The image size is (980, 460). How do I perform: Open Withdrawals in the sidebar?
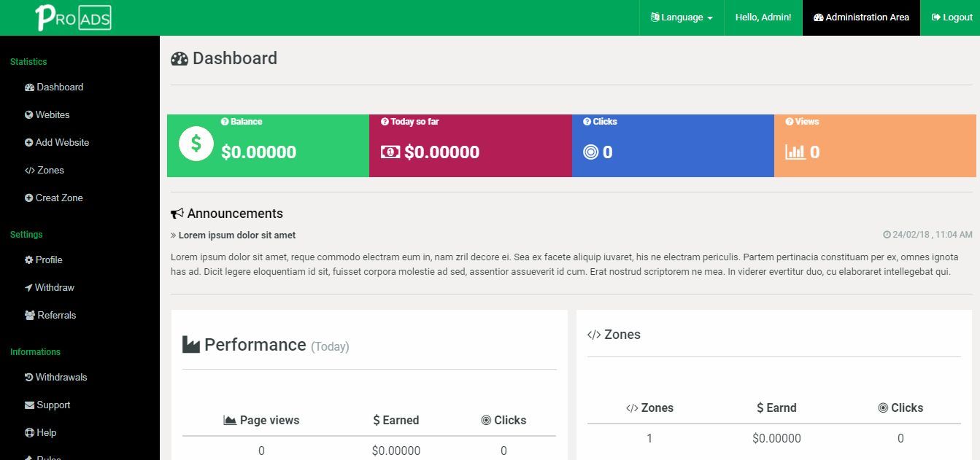click(x=56, y=377)
